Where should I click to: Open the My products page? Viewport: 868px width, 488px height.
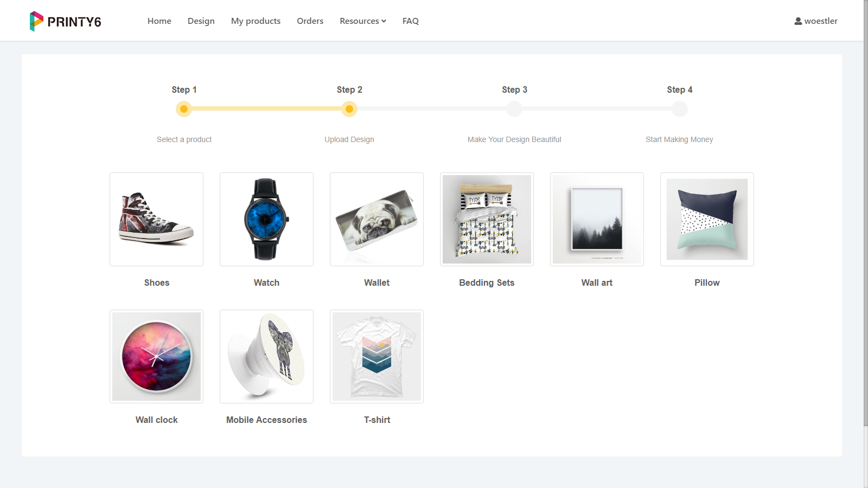coord(256,21)
